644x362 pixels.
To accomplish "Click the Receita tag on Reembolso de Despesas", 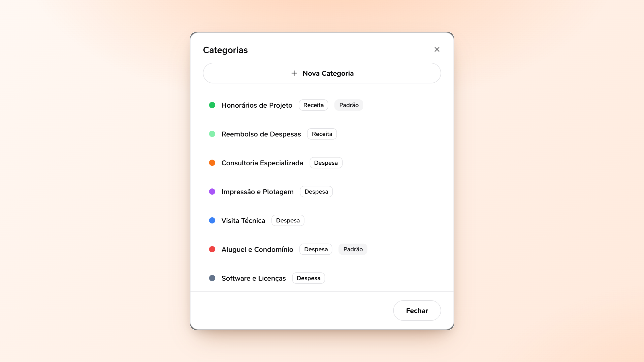I will [322, 134].
